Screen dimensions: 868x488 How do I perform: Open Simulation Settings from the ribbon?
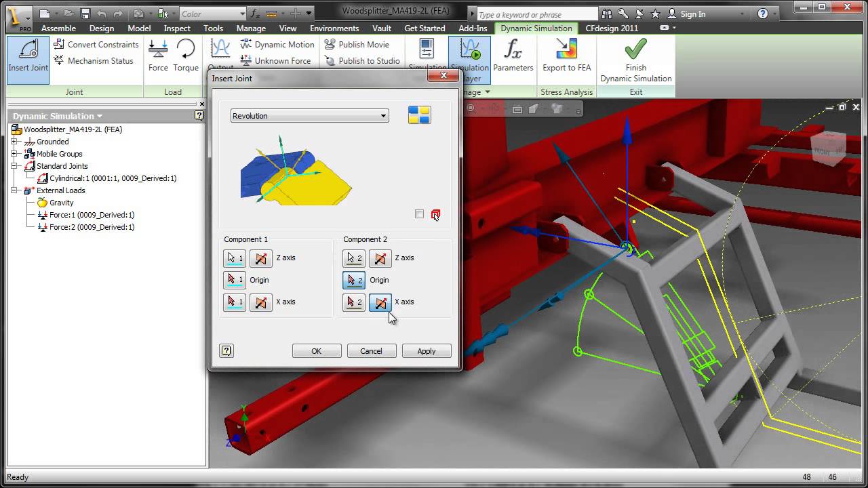tap(427, 54)
